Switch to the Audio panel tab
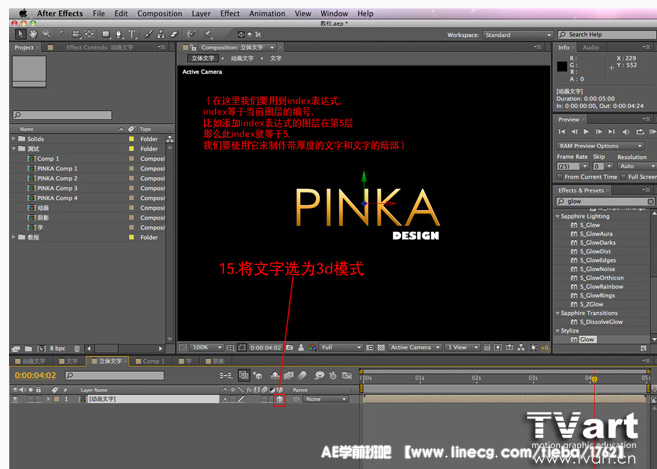Image resolution: width=657 pixels, height=469 pixels. click(590, 47)
